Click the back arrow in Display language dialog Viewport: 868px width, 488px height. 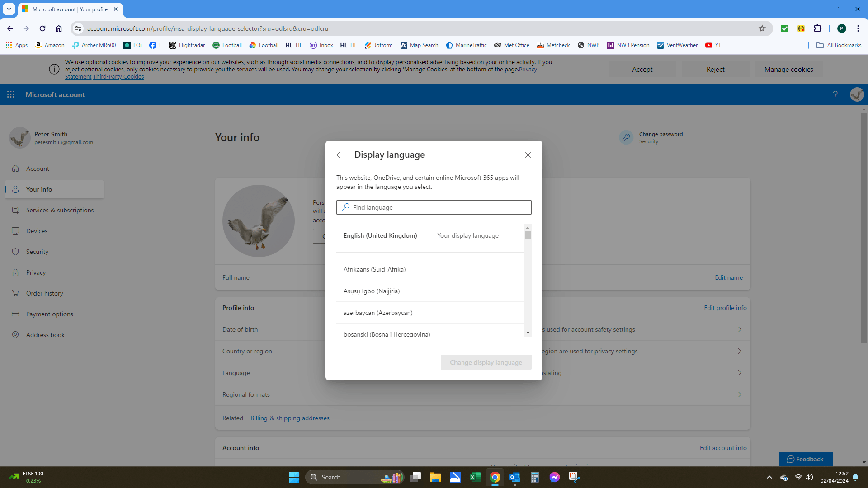click(340, 155)
